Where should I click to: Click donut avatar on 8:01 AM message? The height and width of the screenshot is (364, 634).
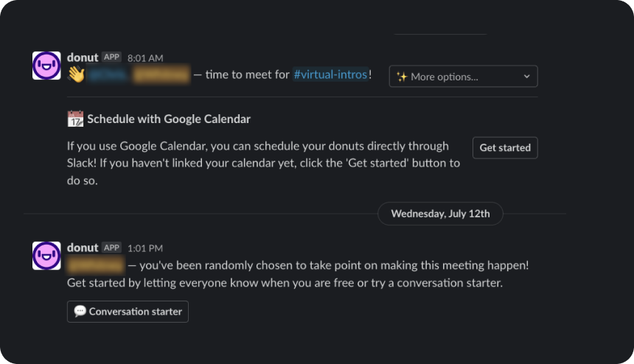coord(46,66)
